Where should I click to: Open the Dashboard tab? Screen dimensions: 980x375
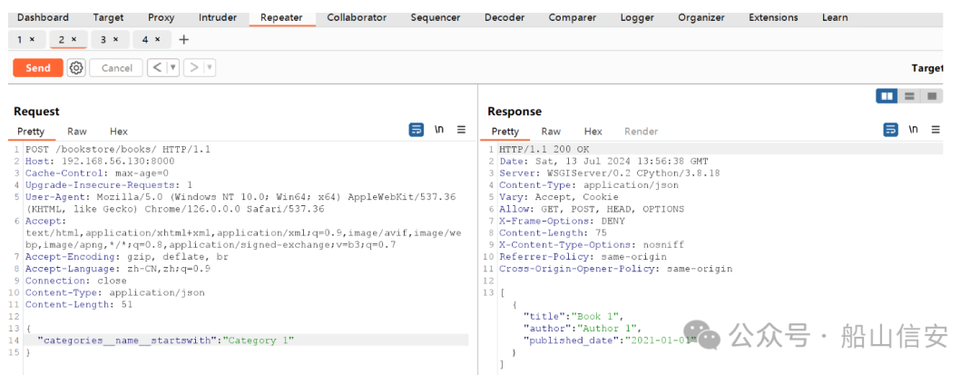pos(44,17)
